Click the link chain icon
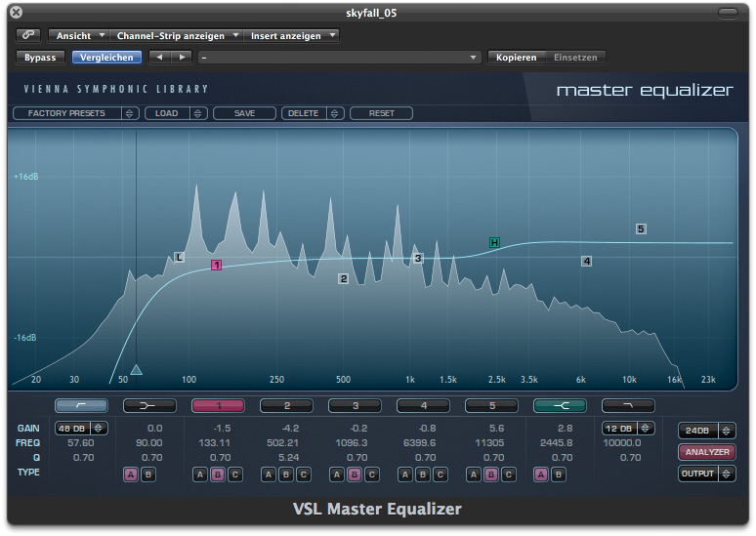756x536 pixels. (x=28, y=35)
